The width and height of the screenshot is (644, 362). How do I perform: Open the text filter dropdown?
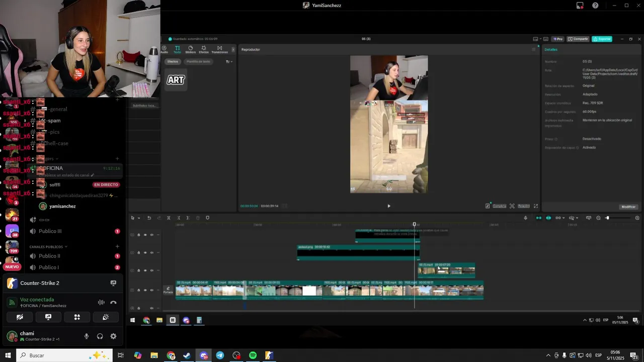(229, 61)
